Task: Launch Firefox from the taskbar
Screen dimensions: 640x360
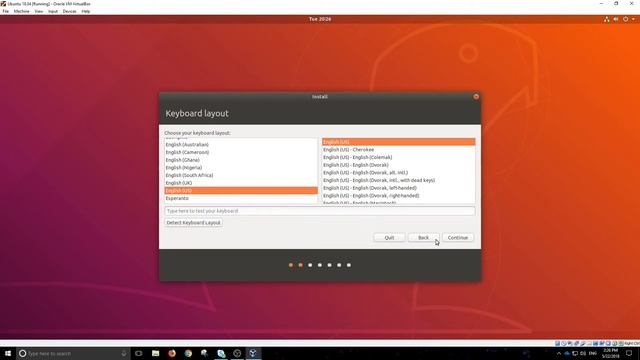Action: (x=172, y=353)
